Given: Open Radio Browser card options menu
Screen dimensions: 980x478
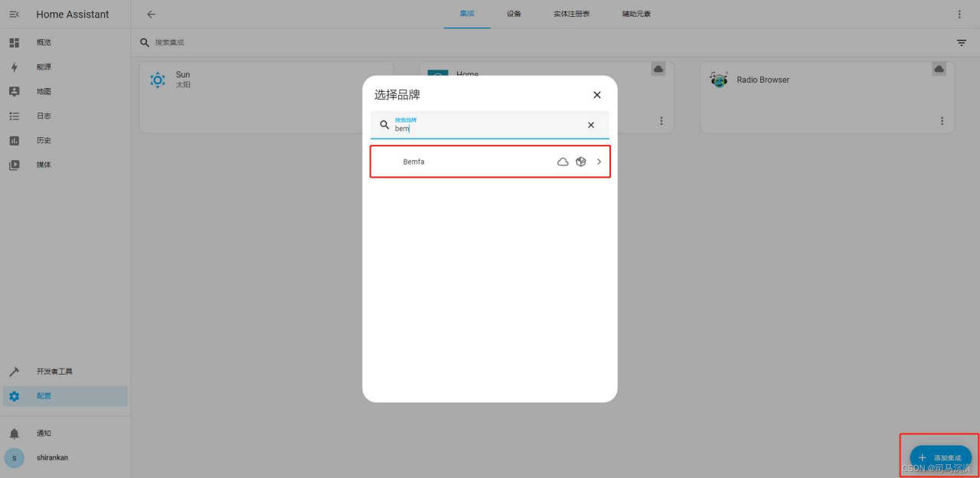Looking at the screenshot, I should point(942,121).
